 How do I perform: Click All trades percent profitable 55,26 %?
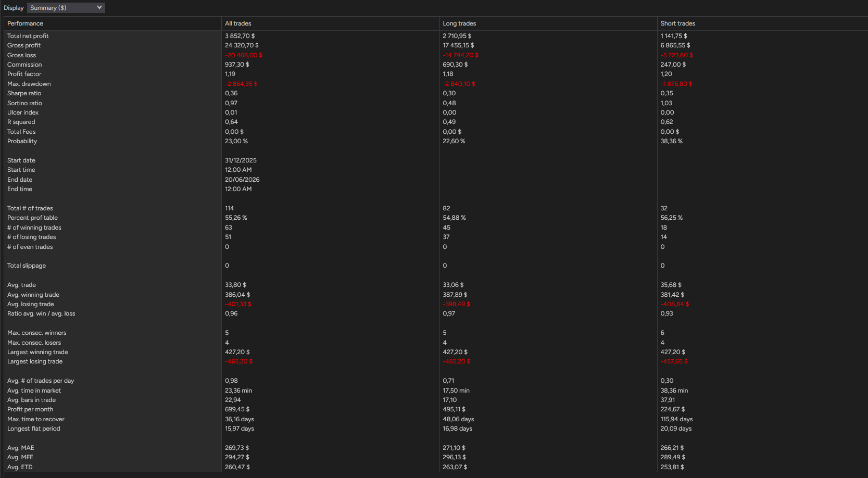point(236,218)
